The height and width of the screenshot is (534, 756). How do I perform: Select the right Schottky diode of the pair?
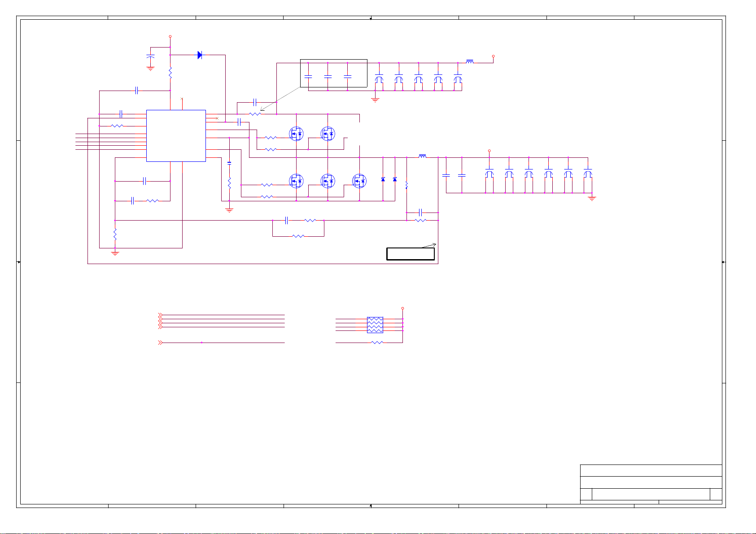click(395, 179)
